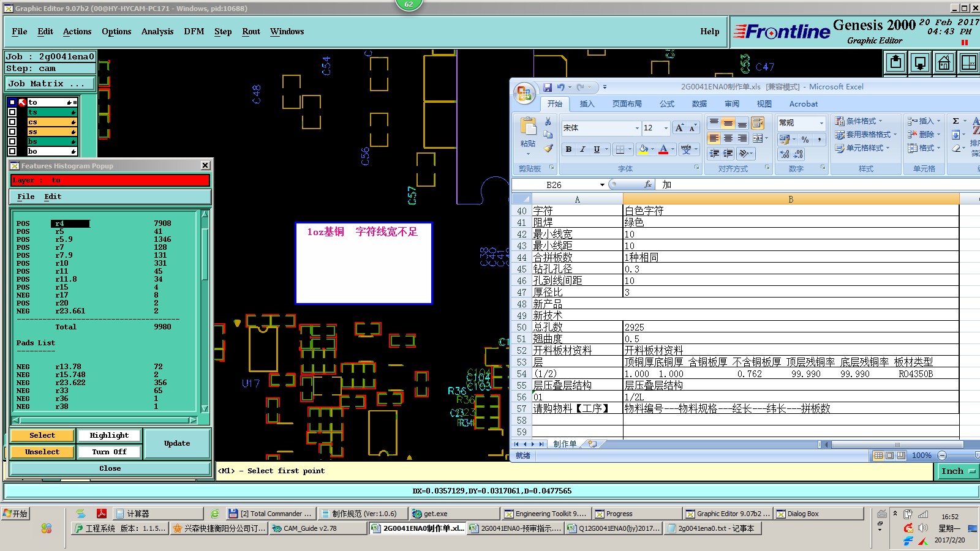Select the left-align toggle in Excel

coord(714,138)
